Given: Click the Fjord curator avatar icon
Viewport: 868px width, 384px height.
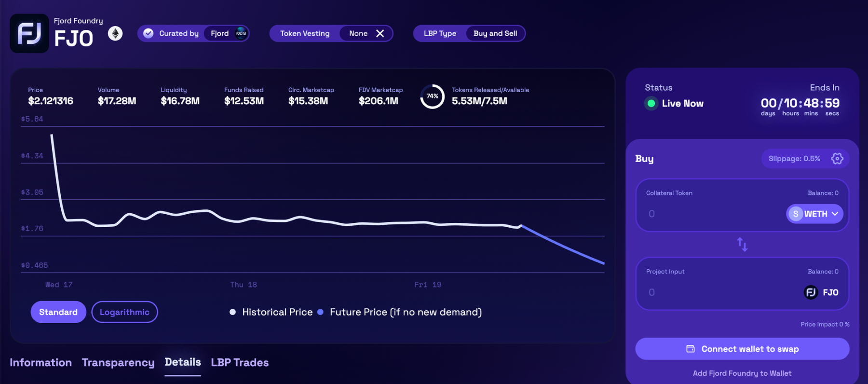Looking at the screenshot, I should pos(241,33).
